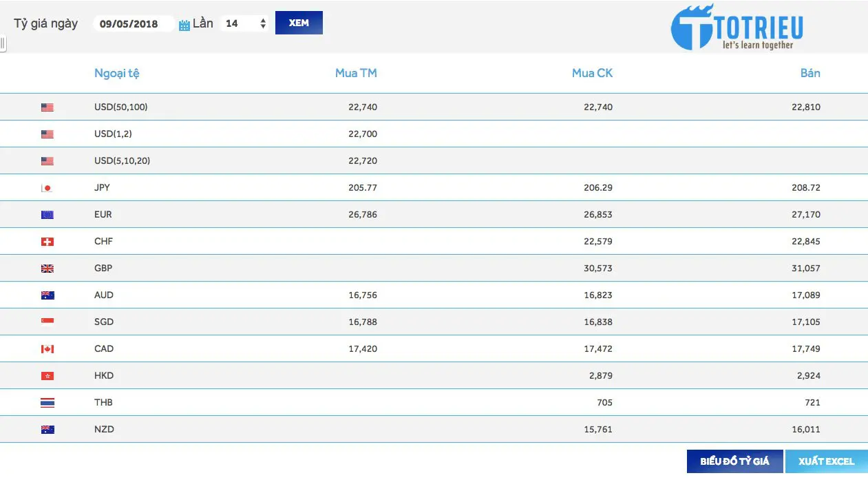Click the EUR cash buy rate 26,786
This screenshot has width=868, height=491.
363,214
